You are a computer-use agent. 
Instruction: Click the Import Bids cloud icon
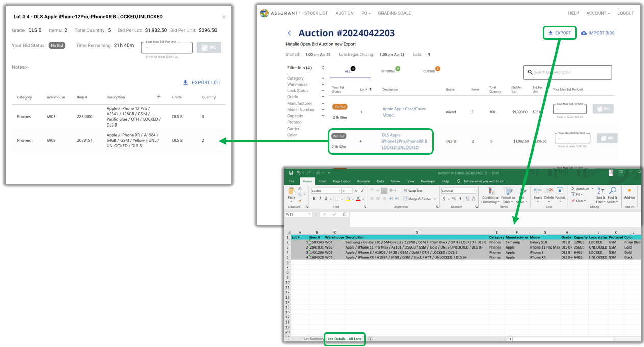tap(585, 32)
